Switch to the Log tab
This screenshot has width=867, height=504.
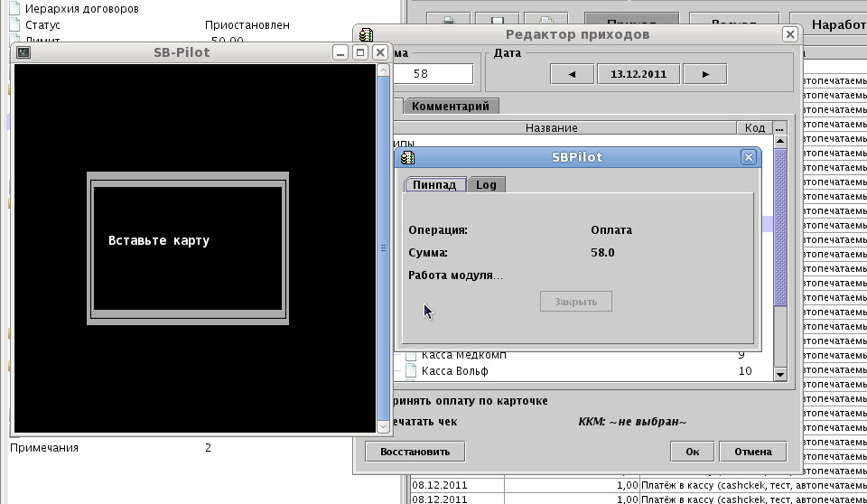point(486,184)
